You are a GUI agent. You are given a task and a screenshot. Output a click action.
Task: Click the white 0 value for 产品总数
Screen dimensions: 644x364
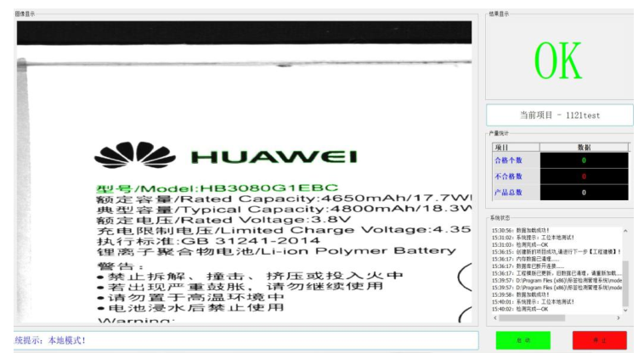click(x=584, y=193)
